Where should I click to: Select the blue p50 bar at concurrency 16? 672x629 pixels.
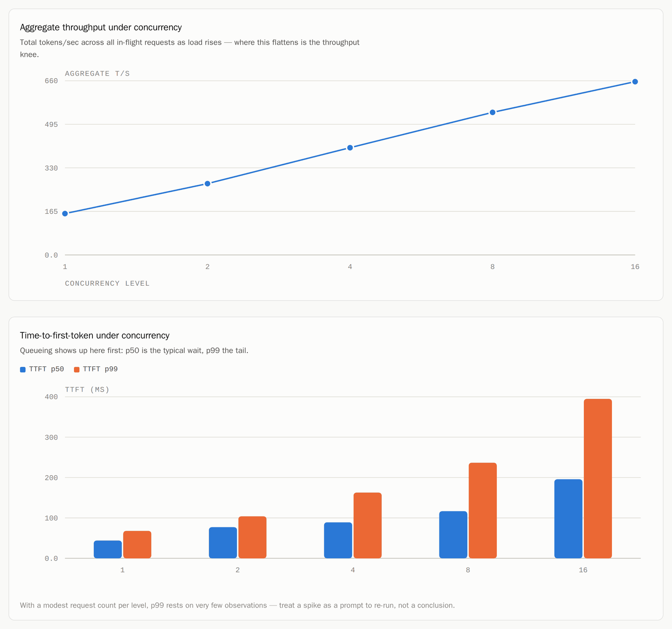[x=568, y=519]
